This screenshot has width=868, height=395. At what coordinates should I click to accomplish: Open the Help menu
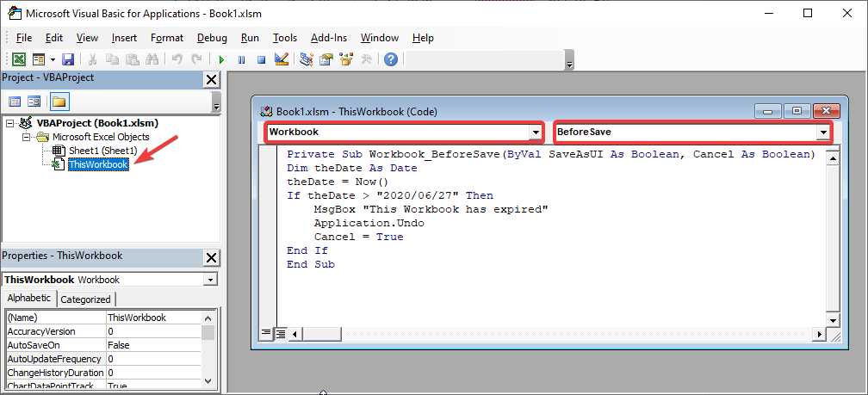click(423, 38)
